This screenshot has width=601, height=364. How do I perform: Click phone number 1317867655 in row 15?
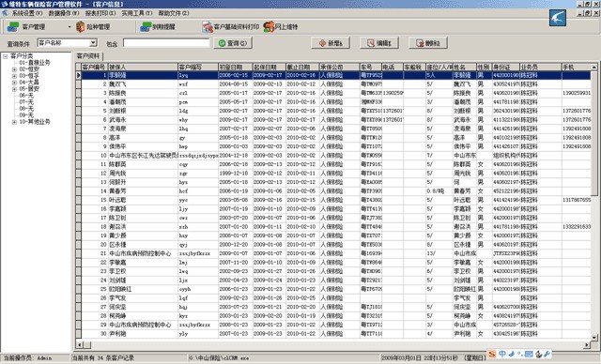[577, 200]
